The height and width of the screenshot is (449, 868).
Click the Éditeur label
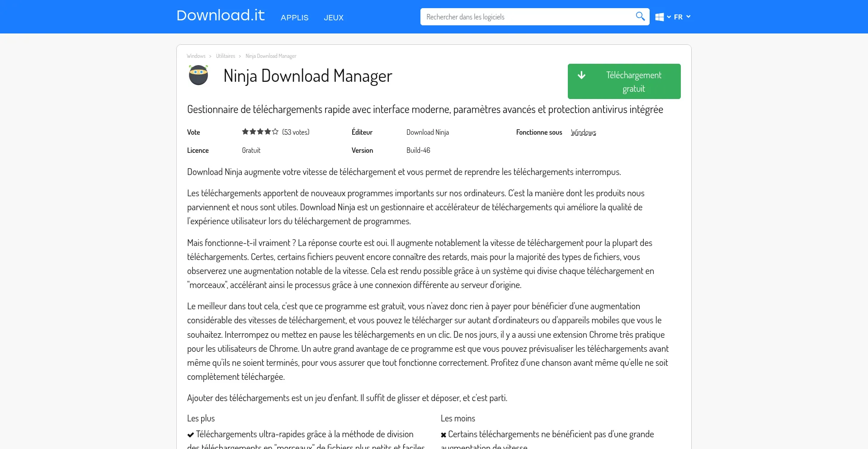pos(362,132)
